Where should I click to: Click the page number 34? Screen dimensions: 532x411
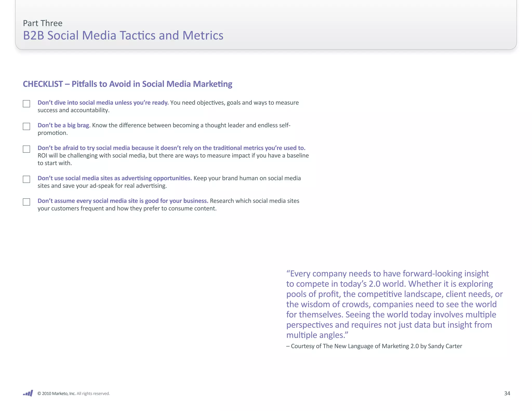pos(507,393)
